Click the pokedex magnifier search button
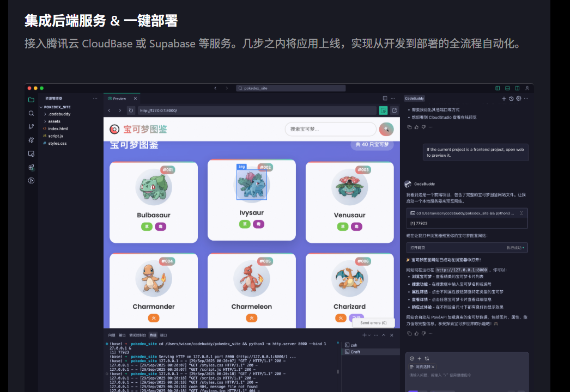 tap(386, 129)
